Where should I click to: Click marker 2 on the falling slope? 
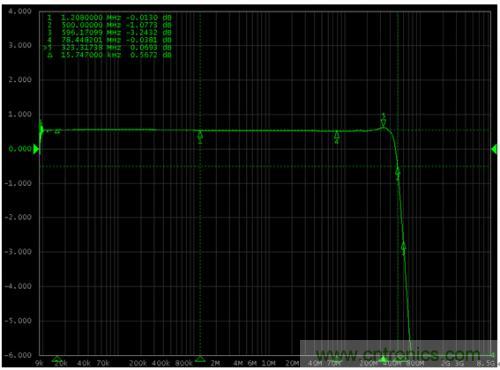point(398,174)
